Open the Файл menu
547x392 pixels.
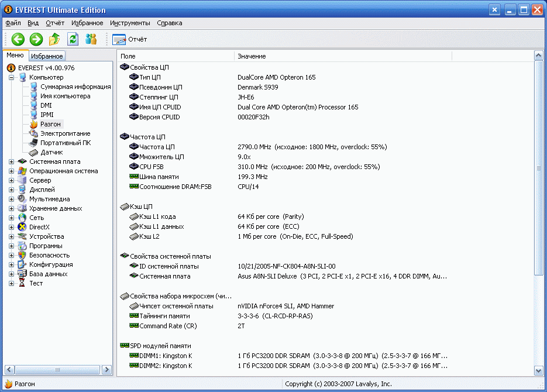[x=13, y=23]
